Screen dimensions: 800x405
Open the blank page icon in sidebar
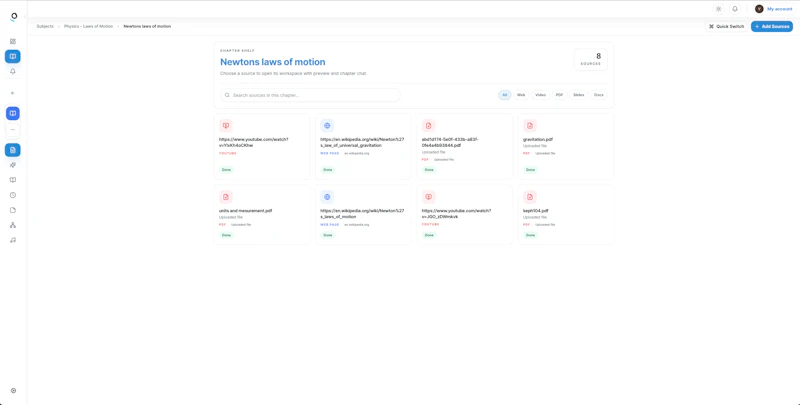tap(13, 210)
